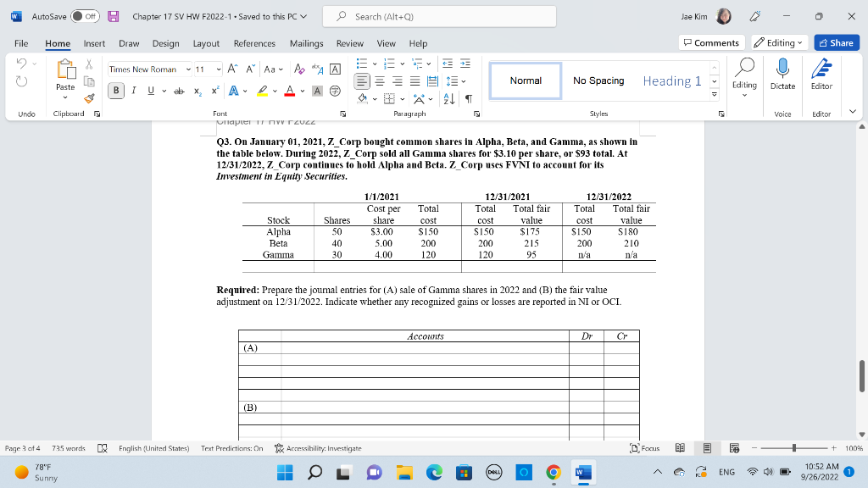
Task: Click the Search box in the title bar
Action: pos(437,17)
